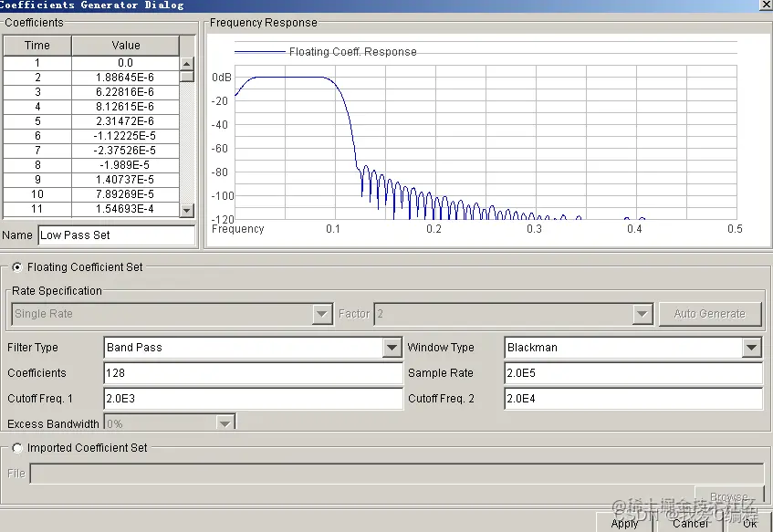Viewport: 773px width, 532px height.
Task: Click the Time column header
Action: [37, 46]
